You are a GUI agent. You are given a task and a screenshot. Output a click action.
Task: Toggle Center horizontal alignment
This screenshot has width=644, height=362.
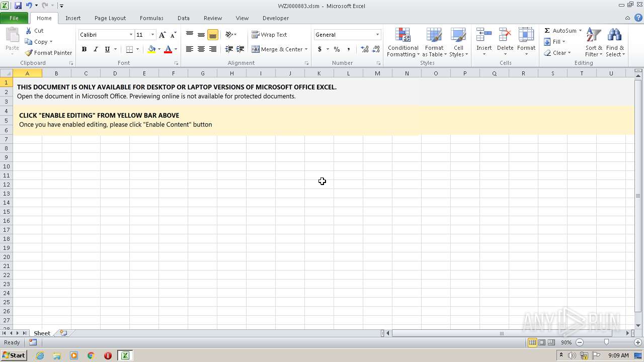coord(201,49)
